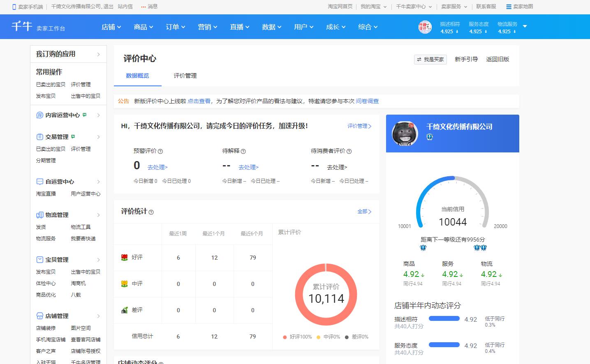Click the yellow flower 中评 icon

coord(125,284)
